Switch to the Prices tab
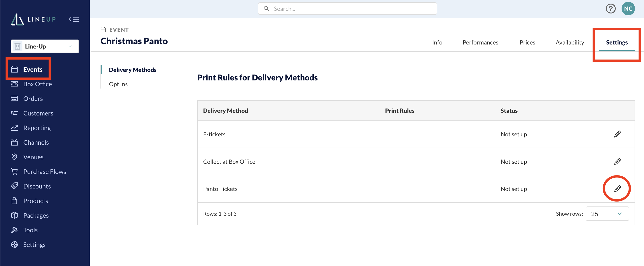The width and height of the screenshot is (644, 266). pos(527,42)
